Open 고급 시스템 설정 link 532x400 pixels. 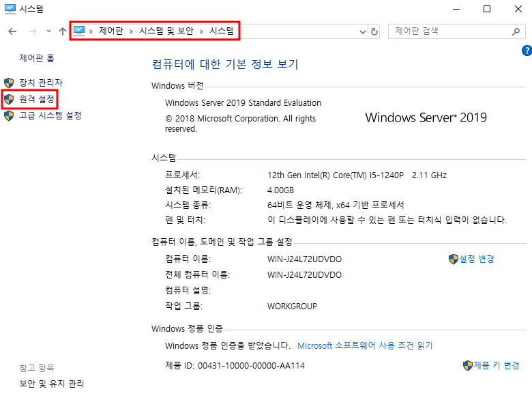[x=50, y=115]
